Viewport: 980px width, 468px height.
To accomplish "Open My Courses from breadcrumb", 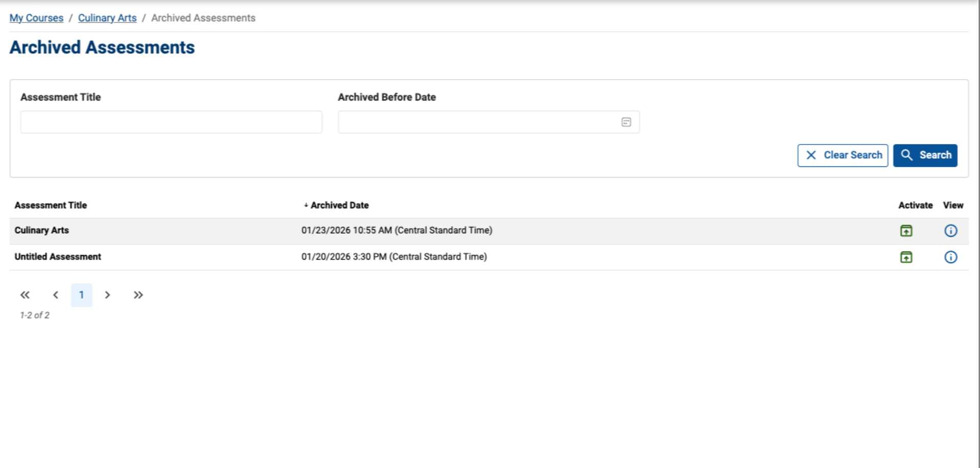I will pyautogui.click(x=36, y=18).
